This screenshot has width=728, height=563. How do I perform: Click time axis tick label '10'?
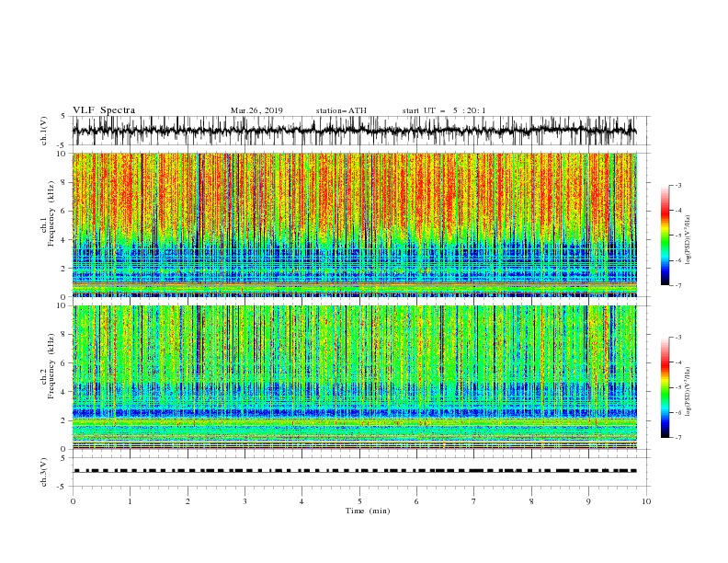pyautogui.click(x=646, y=501)
